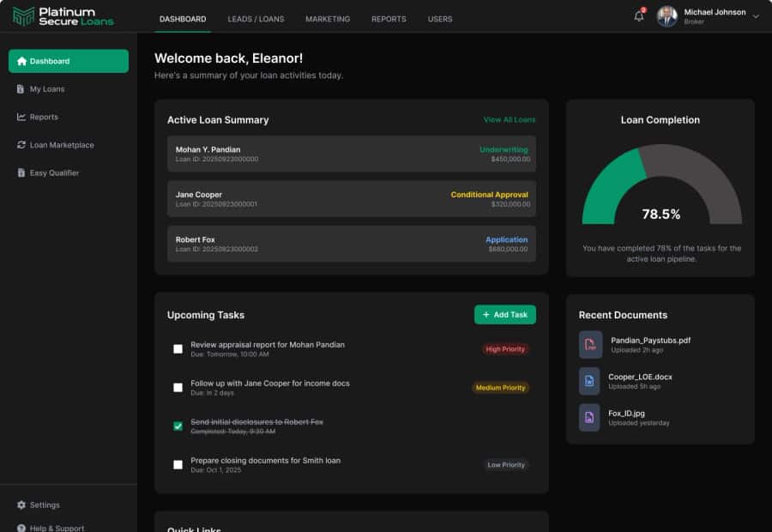Screen dimensions: 772x532
Task: Click the Application status label
Action: click(507, 239)
